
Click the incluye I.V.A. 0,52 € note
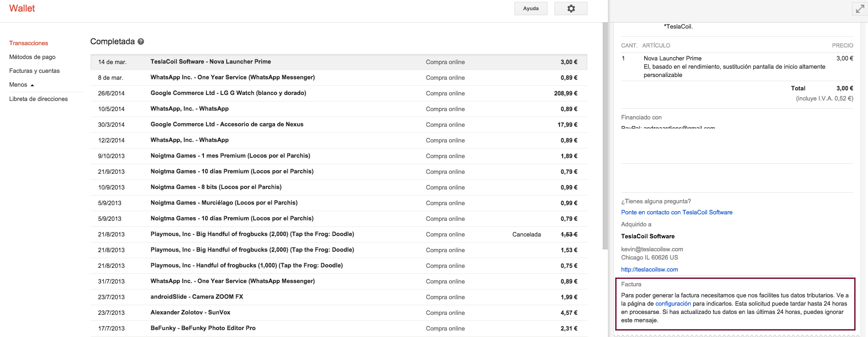[x=824, y=98]
